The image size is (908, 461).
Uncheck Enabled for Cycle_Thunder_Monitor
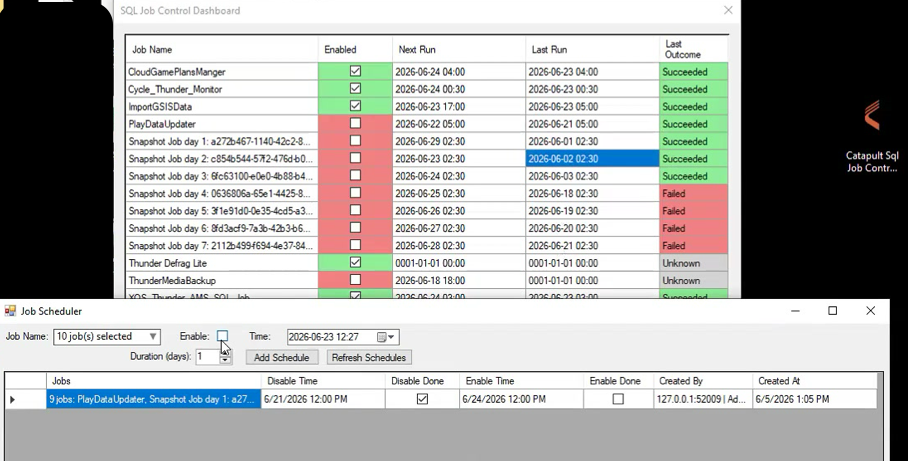point(355,89)
